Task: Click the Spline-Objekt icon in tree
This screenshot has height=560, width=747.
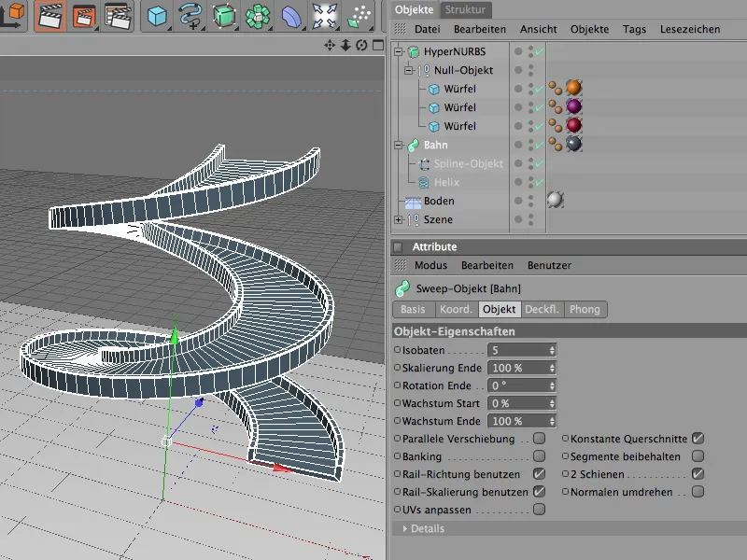Action: [424, 164]
